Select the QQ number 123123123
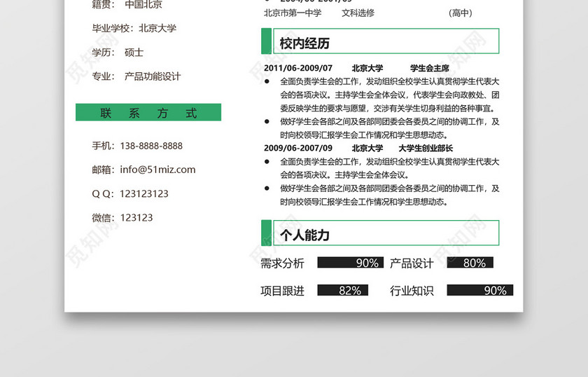This screenshot has width=588, height=377. click(144, 194)
